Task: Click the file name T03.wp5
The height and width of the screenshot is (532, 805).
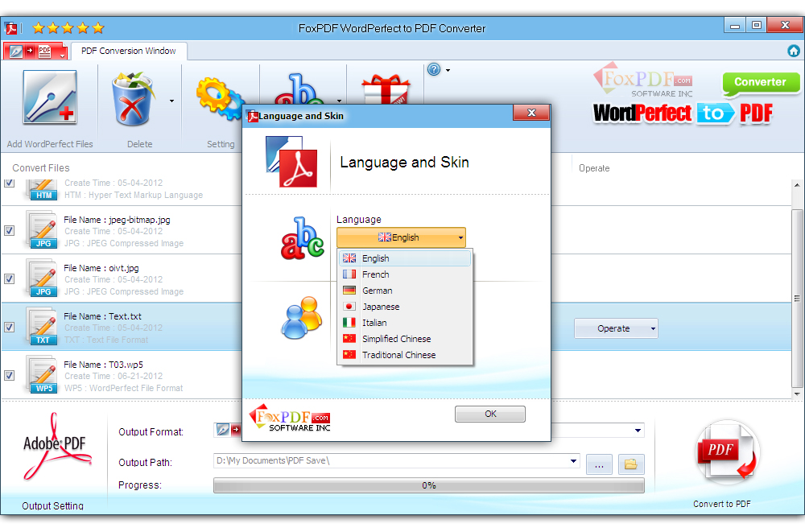Action: tap(126, 365)
